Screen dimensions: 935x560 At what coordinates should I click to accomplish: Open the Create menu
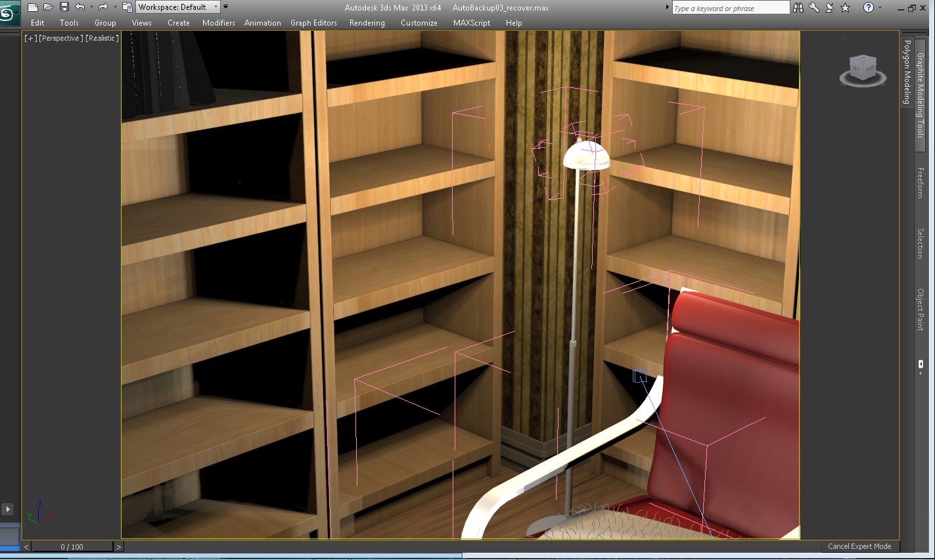click(x=178, y=23)
